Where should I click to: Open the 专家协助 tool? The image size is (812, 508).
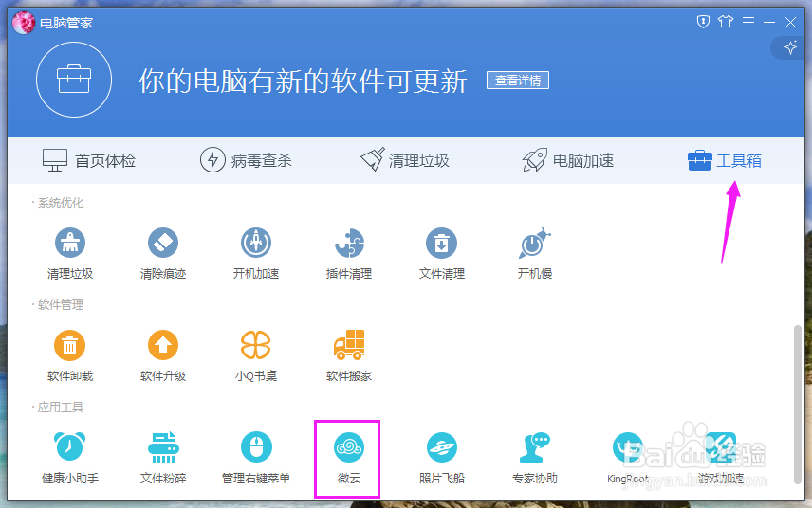535,458
